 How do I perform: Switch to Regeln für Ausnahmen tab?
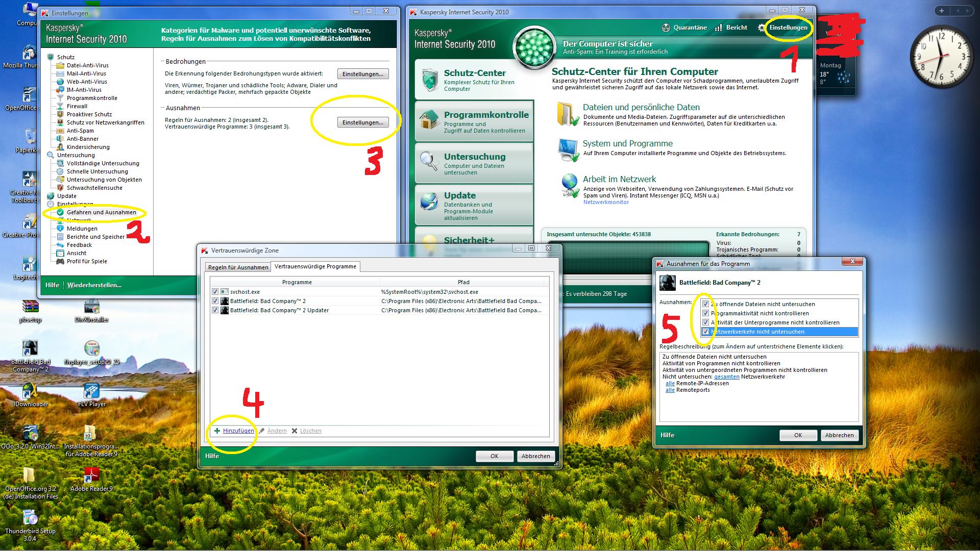tap(238, 267)
